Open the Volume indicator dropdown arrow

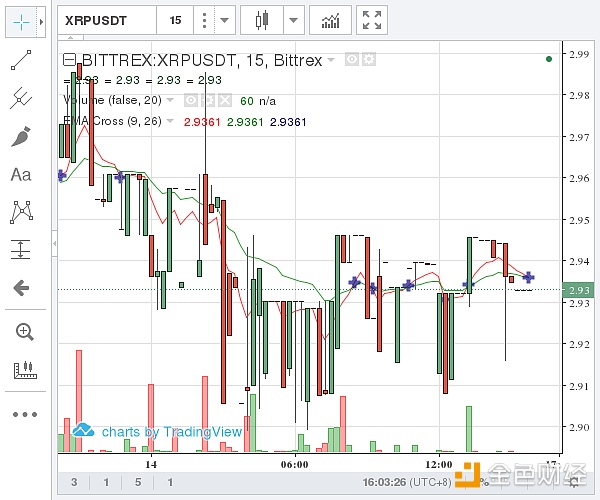[x=170, y=100]
